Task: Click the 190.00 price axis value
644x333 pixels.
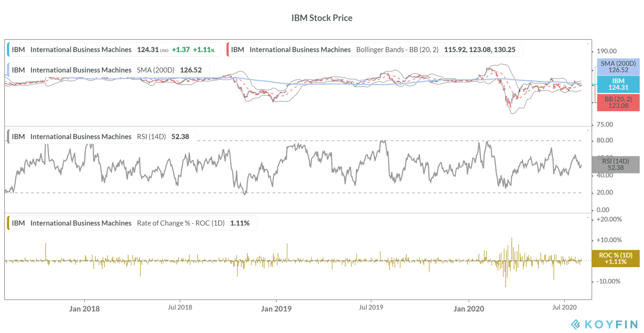Action: (606, 51)
